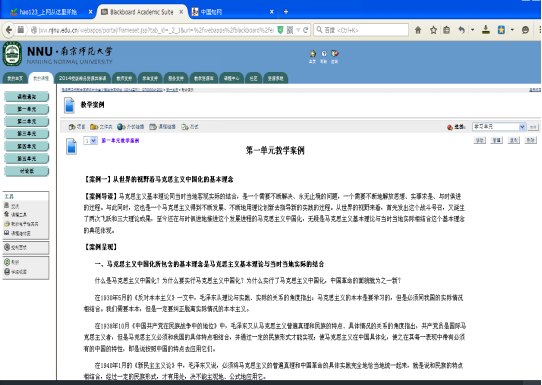This screenshot has width=542, height=385.
Task: Click the bottom icon in sidebar below 刷新
Action: (7, 272)
